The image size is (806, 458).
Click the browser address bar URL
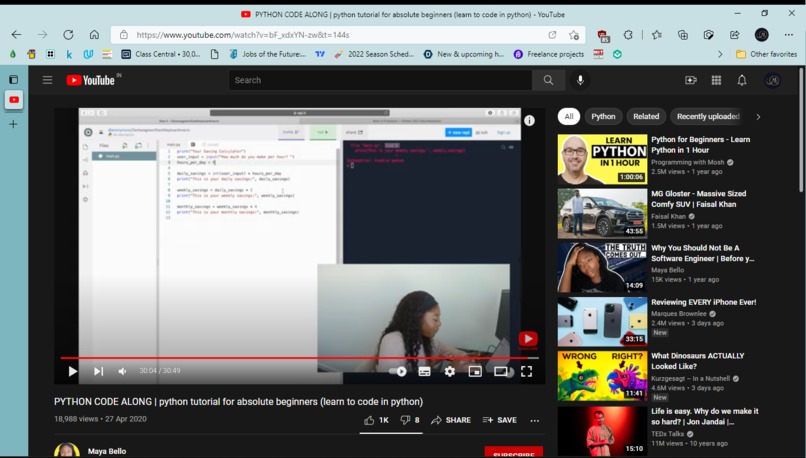tap(243, 35)
